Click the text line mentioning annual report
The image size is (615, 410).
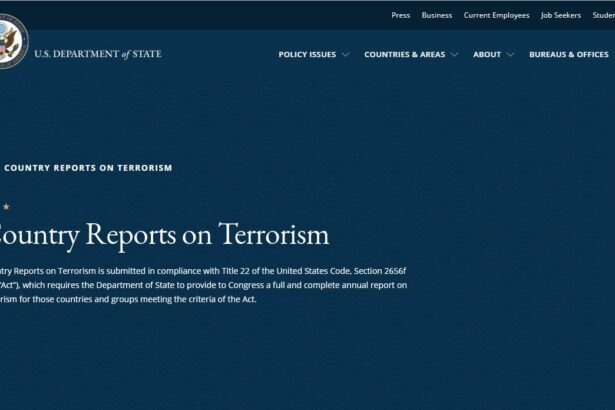coord(200,285)
